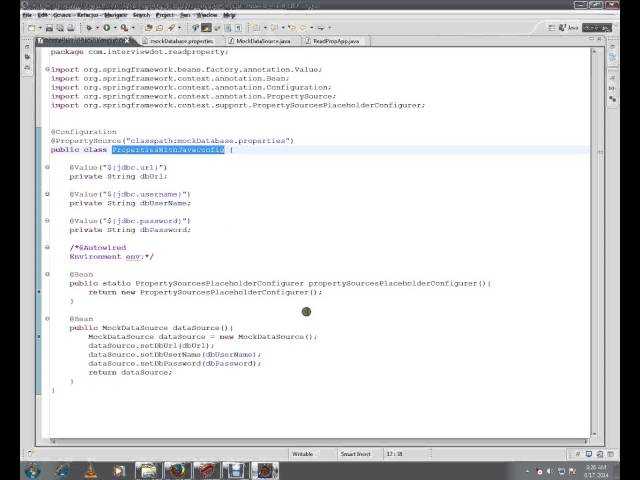
Task: Open Windows Explorer folder taskbar icon
Action: [148, 471]
